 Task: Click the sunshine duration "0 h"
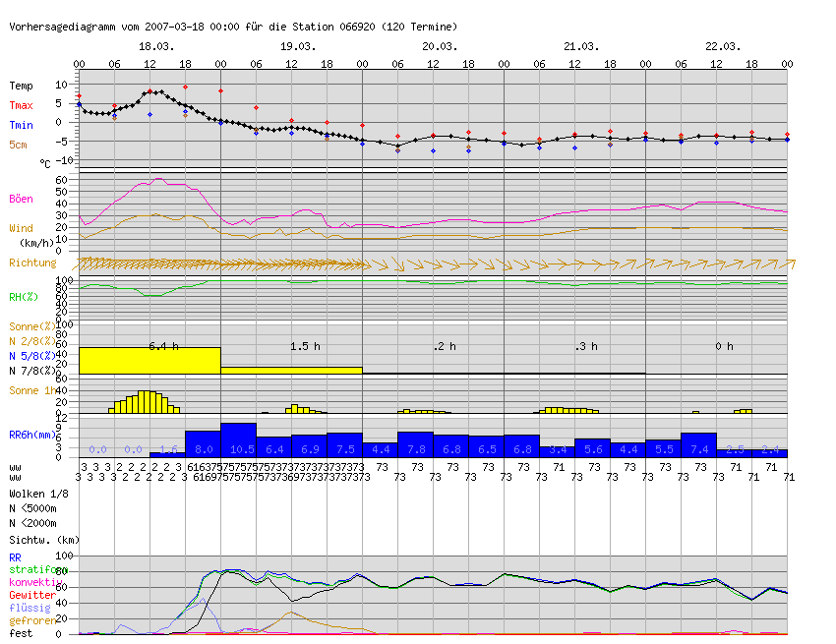pyautogui.click(x=724, y=346)
